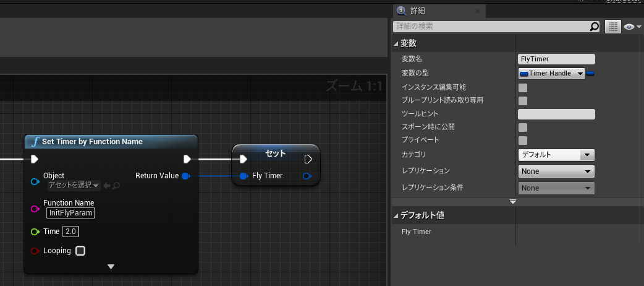644x286 pixels.
Task: Click the green Time input pin
Action: click(x=35, y=232)
